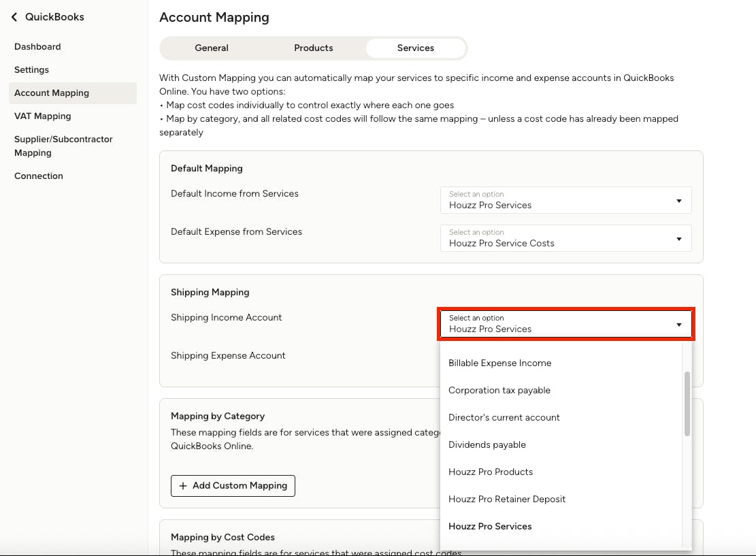Image resolution: width=756 pixels, height=556 pixels.
Task: Choose Dividends payable option
Action: (x=561, y=444)
